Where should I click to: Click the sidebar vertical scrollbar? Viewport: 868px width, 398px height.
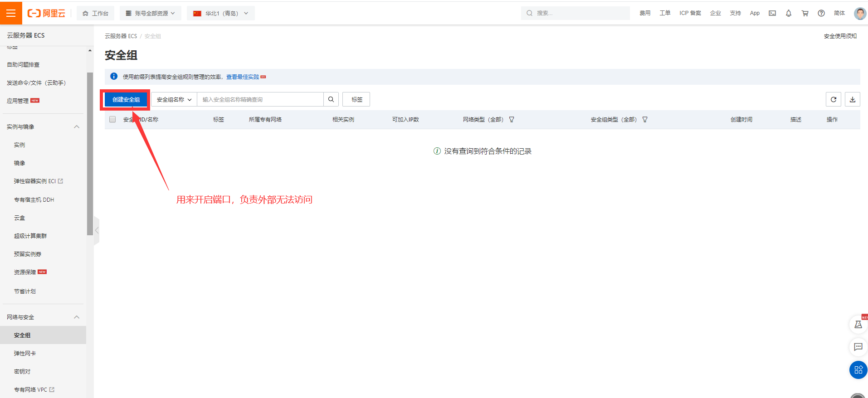(x=90, y=154)
